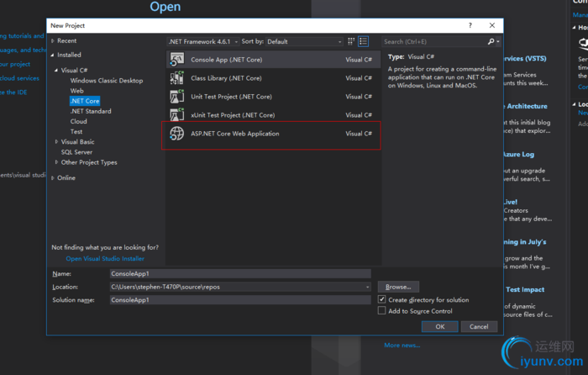Click 'cloud services' link on Start Page
Screen dimensions: 588x375
19,78
